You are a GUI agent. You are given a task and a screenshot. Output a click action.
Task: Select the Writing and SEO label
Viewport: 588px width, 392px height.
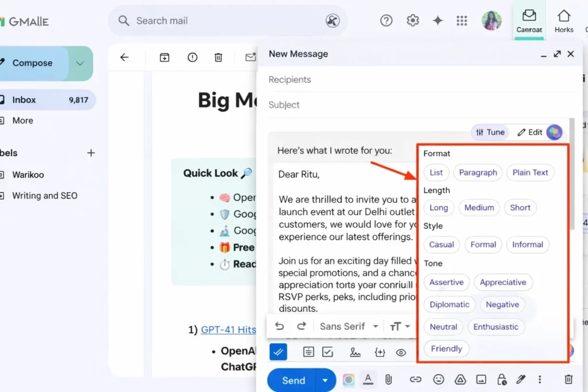coord(45,196)
